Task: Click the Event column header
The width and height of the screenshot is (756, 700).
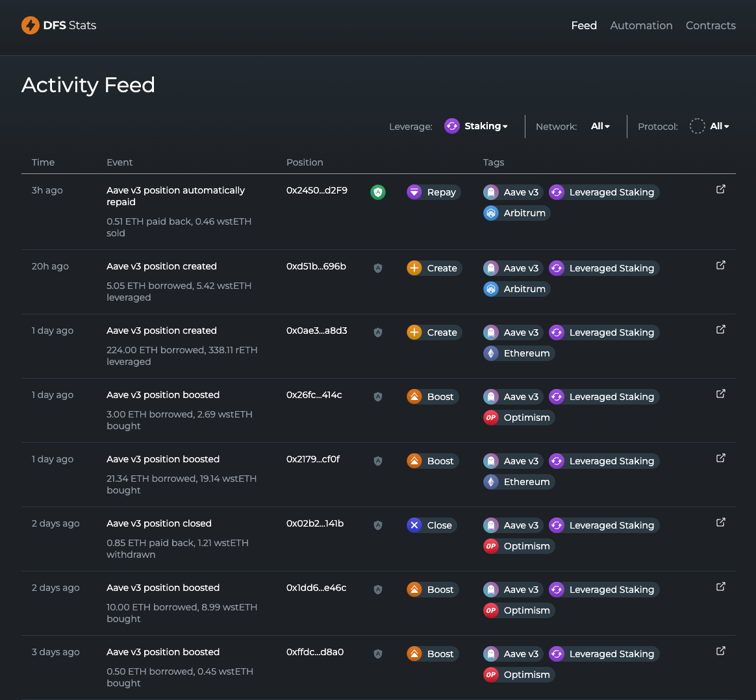Action: (119, 162)
